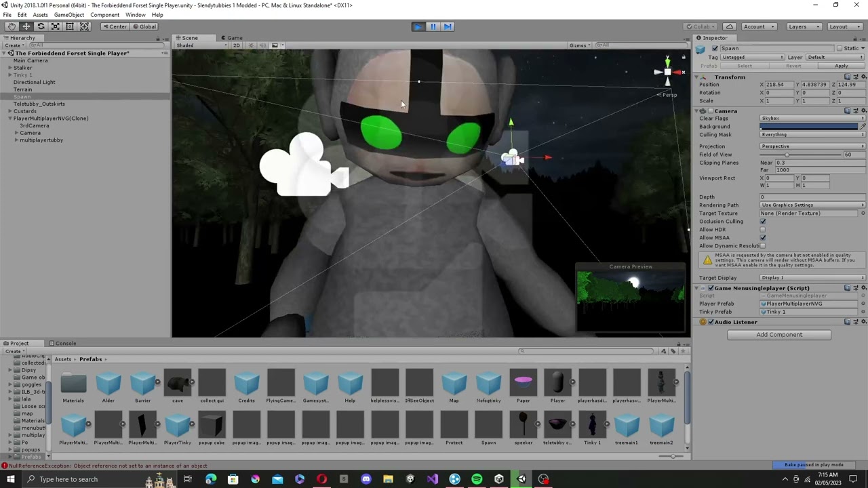The height and width of the screenshot is (488, 868).
Task: Open Discord from the taskbar
Action: [366, 479]
